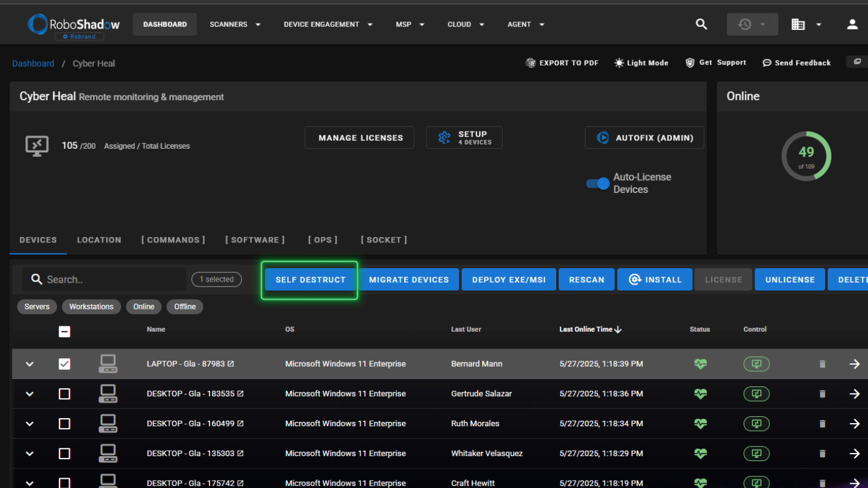Click the Autofix (Admin) button

click(644, 138)
